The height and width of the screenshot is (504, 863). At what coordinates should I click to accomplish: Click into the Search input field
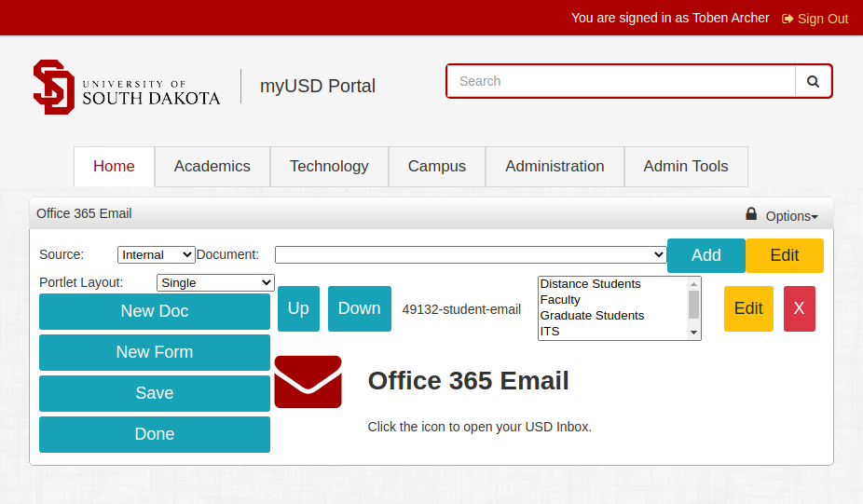(621, 82)
